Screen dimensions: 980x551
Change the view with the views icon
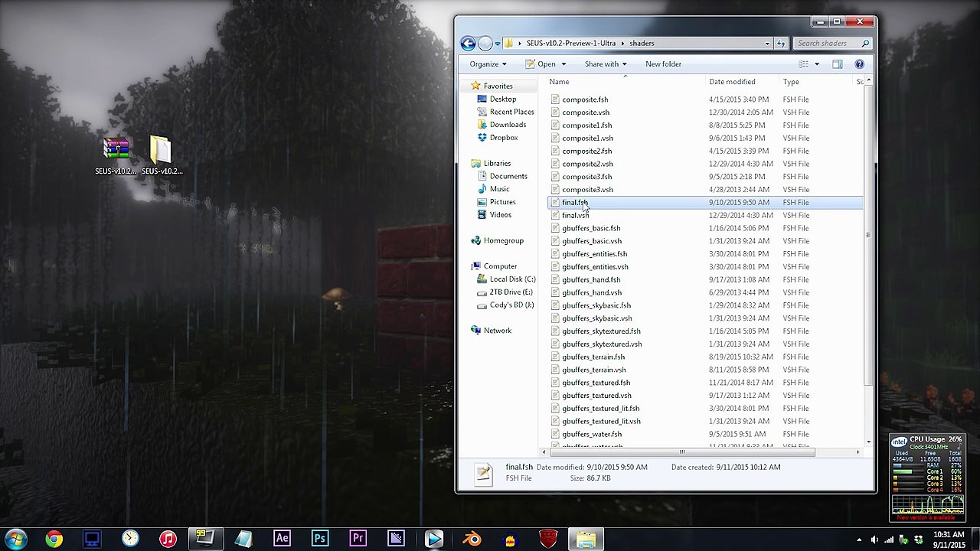[803, 64]
